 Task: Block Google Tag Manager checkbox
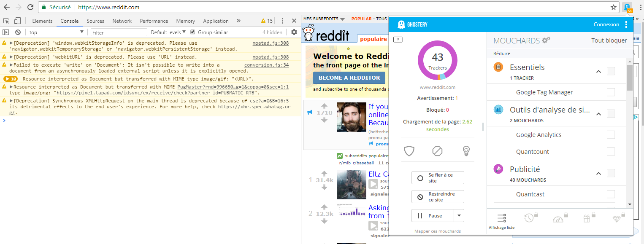tap(611, 92)
